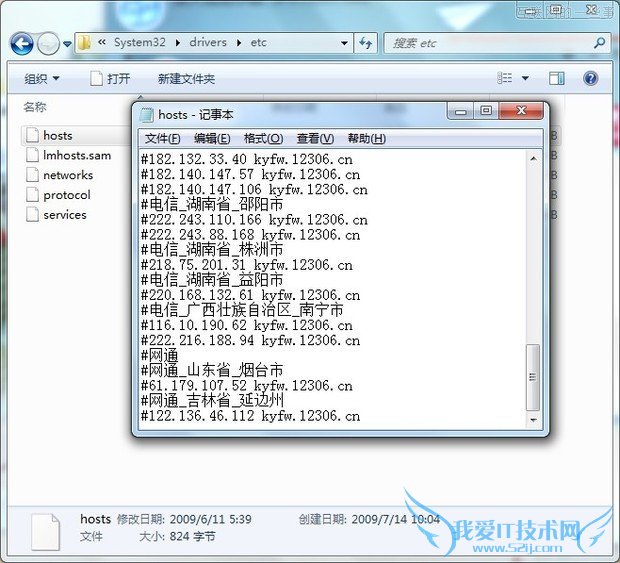Click 新建文件夹 in the toolbar
This screenshot has width=620, height=563.
pyautogui.click(x=186, y=79)
